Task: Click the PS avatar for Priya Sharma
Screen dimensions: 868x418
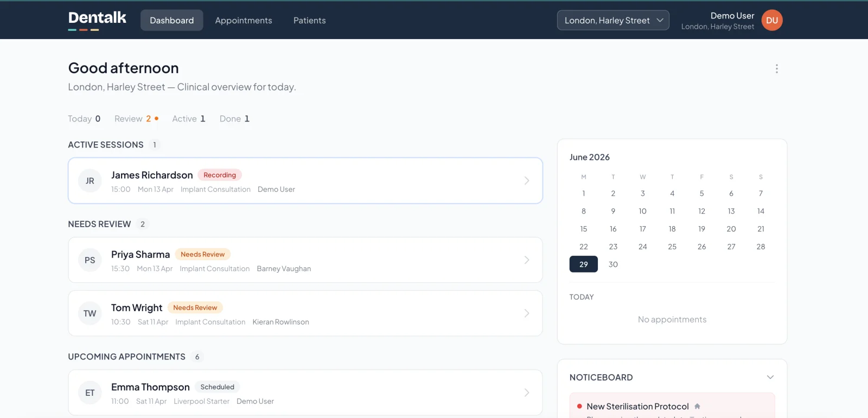Action: 90,260
